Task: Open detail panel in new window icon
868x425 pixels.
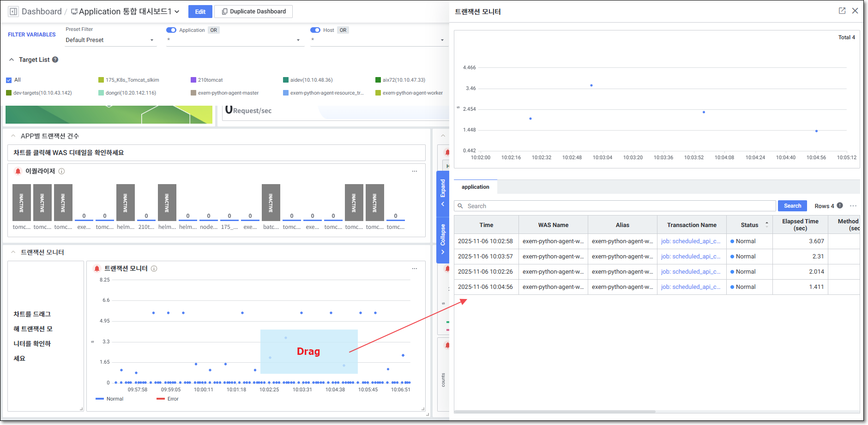Action: point(842,11)
